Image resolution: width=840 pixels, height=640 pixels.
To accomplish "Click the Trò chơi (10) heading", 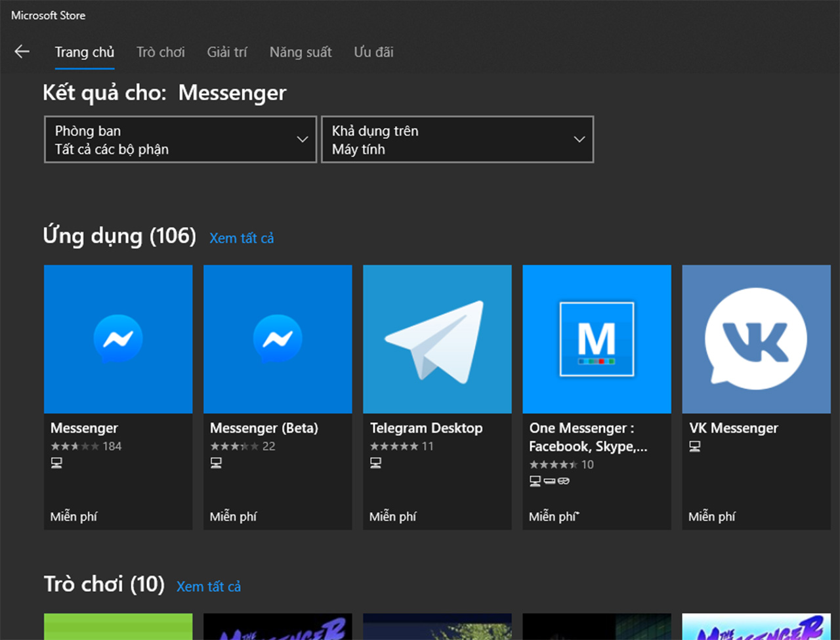I will pos(104,584).
